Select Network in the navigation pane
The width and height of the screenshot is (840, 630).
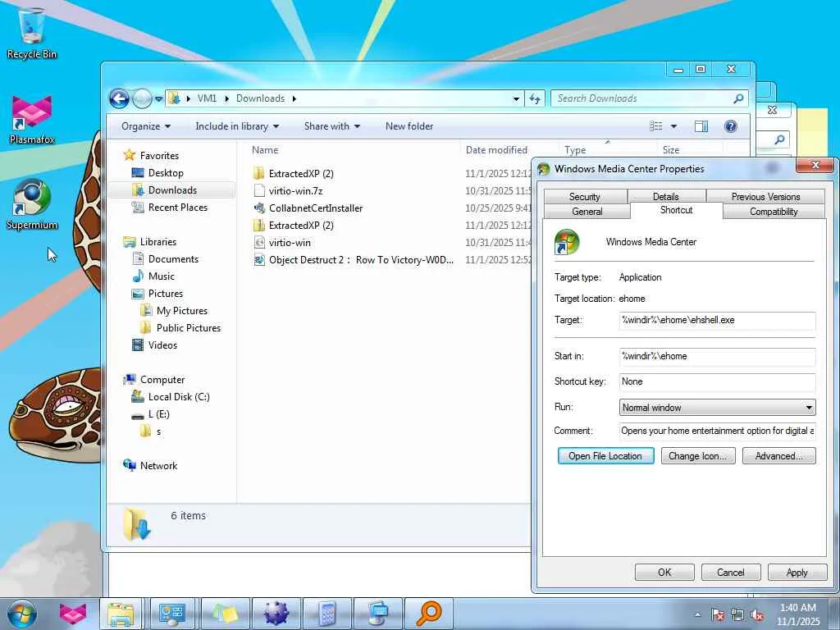click(x=158, y=466)
